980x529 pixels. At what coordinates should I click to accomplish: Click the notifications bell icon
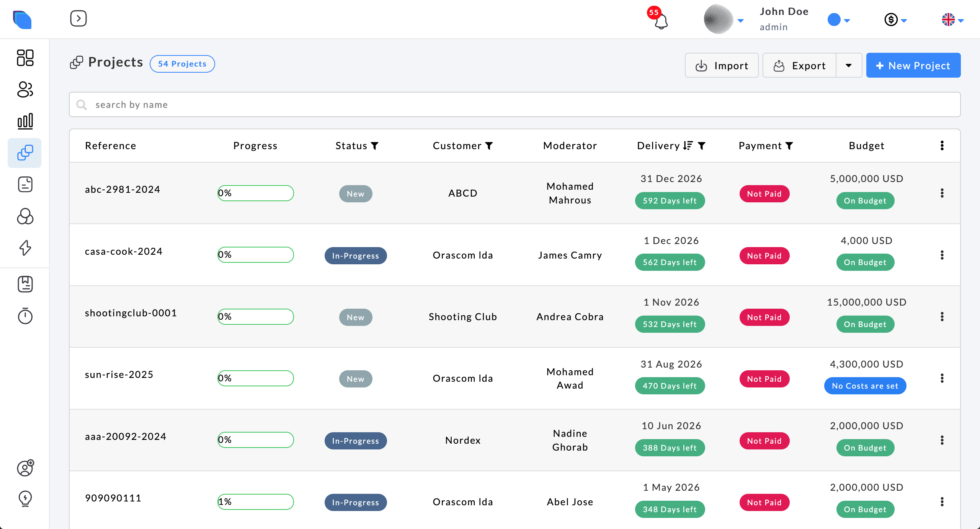coord(661,21)
